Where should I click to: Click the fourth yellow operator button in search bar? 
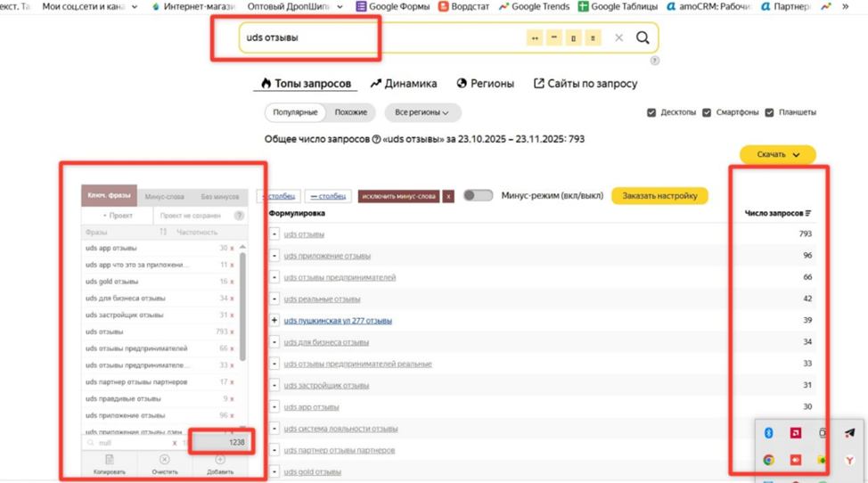[593, 37]
